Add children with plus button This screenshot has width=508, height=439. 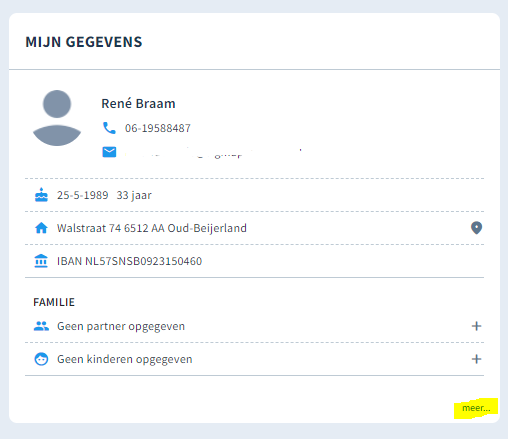[476, 359]
